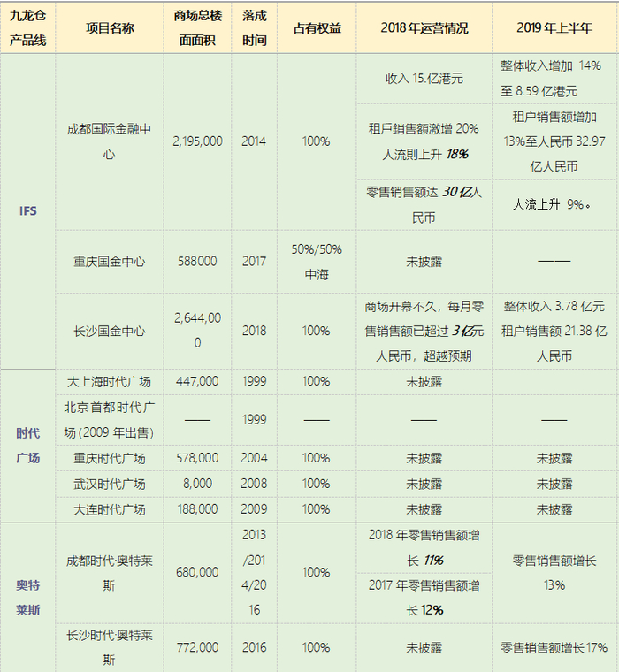Select the 项目名称 header cell
The width and height of the screenshot is (619, 672).
coord(110,28)
